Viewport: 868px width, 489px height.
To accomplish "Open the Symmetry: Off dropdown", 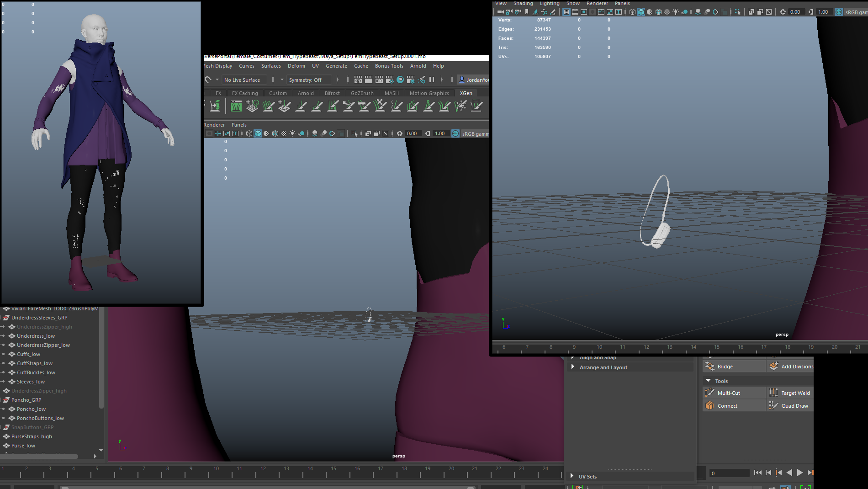I will [309, 80].
